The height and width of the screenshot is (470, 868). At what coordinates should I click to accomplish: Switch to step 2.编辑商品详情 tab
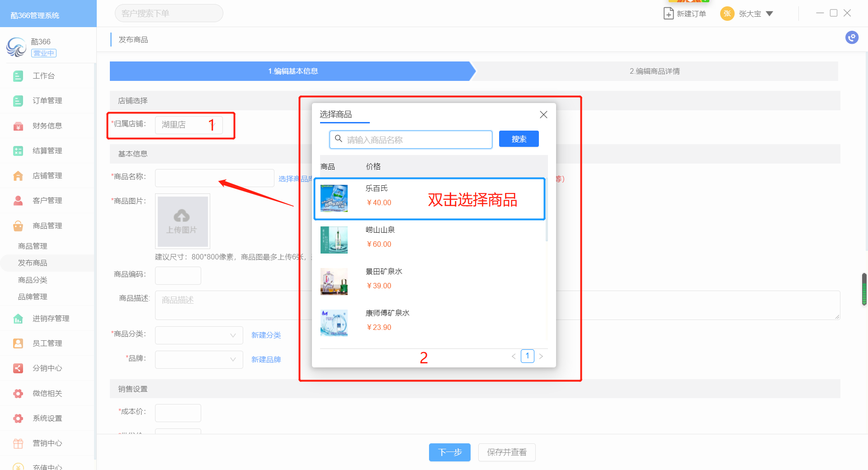click(x=655, y=71)
